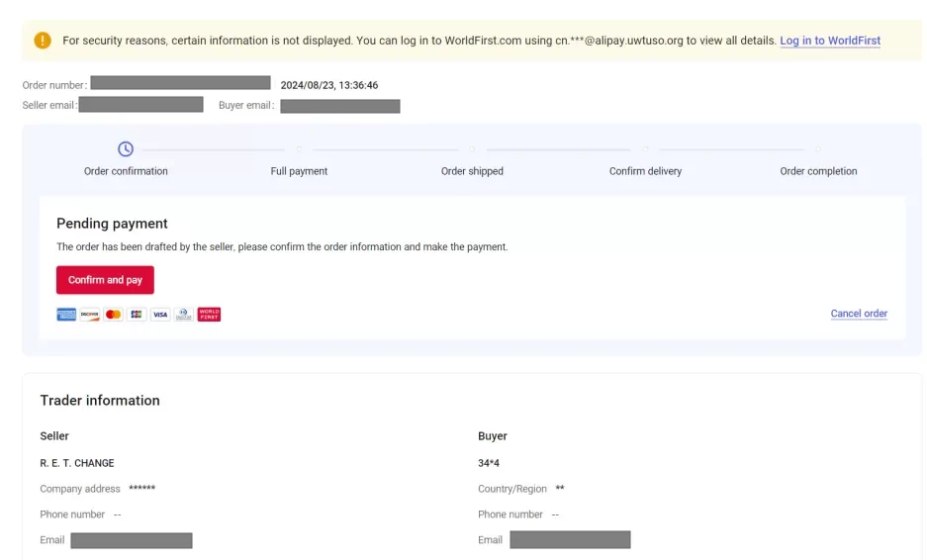Click the World First payment icon
The height and width of the screenshot is (560, 927).
pos(209,315)
